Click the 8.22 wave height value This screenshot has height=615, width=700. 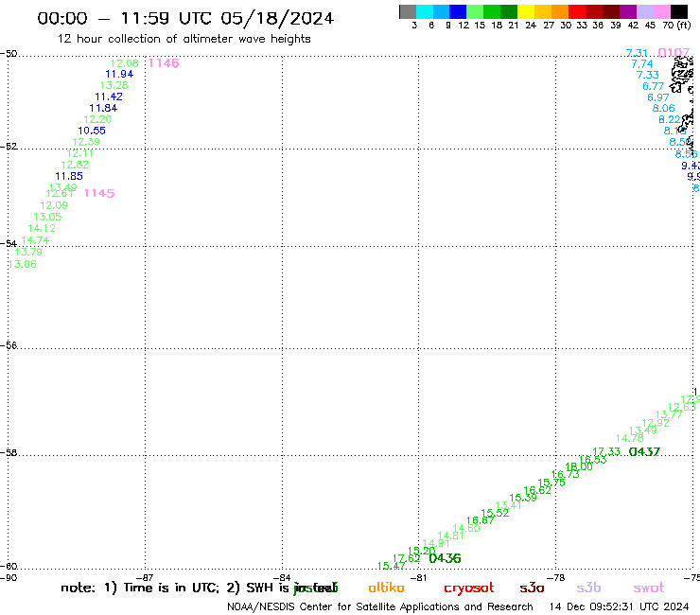670,120
